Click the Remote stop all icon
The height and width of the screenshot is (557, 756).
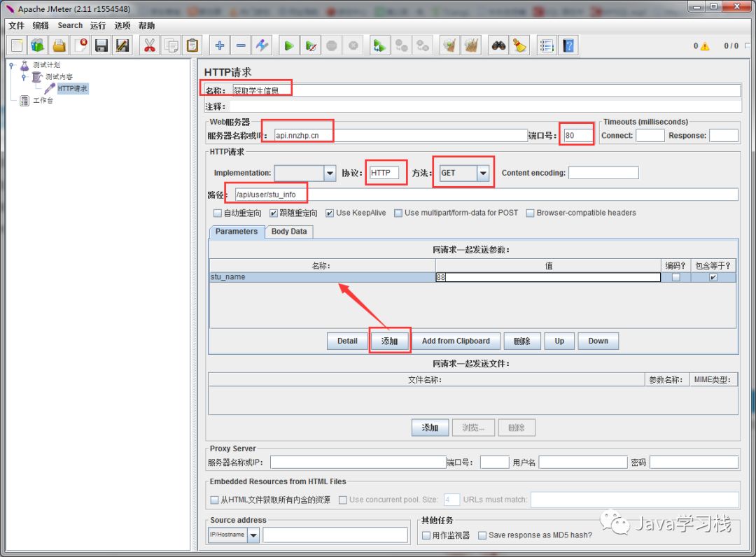(401, 45)
